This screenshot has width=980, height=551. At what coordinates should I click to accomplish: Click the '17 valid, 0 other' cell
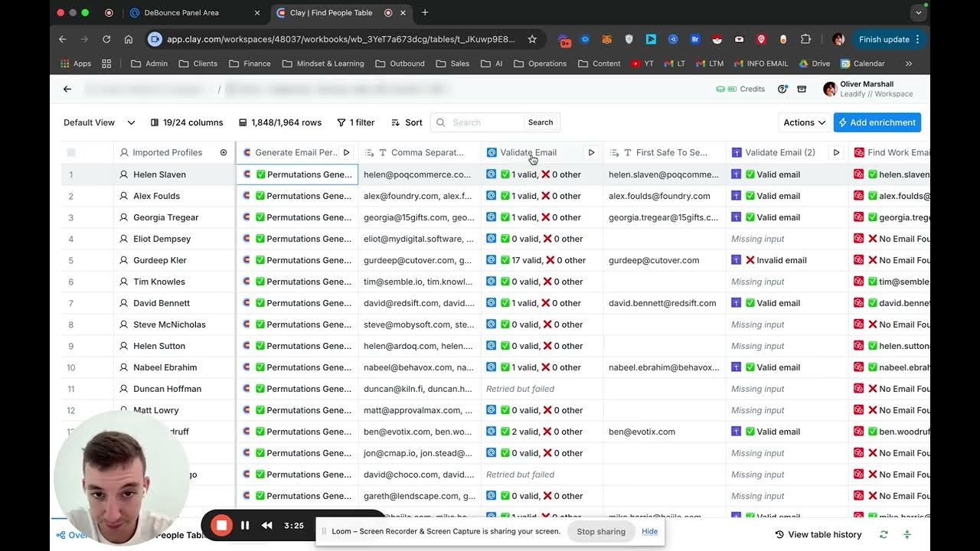[x=542, y=260]
